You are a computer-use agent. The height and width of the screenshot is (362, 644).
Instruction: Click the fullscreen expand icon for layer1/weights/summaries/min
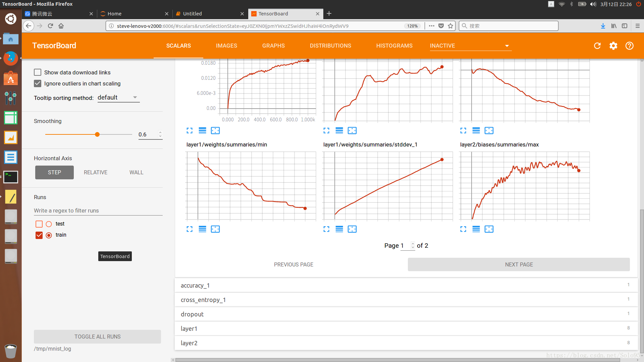click(190, 229)
